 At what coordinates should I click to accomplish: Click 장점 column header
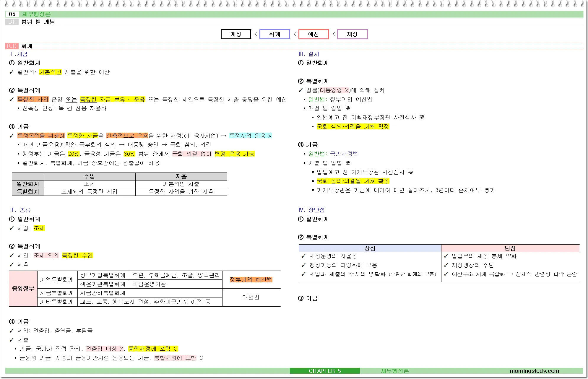click(x=370, y=248)
